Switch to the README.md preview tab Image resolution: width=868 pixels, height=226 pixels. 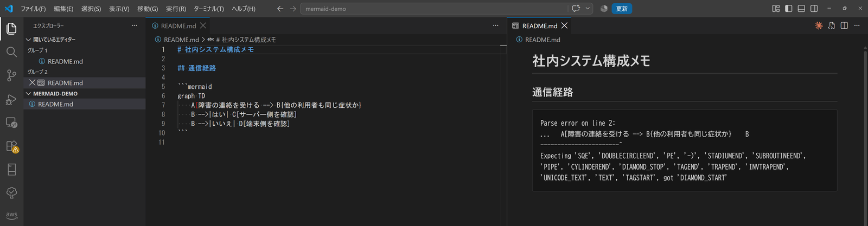[539, 25]
